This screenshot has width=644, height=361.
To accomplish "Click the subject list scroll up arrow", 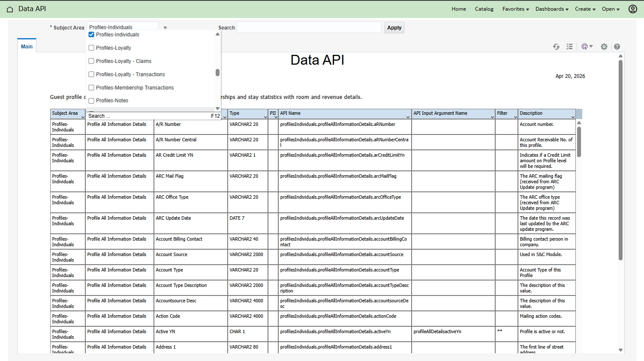I will 217,34.
